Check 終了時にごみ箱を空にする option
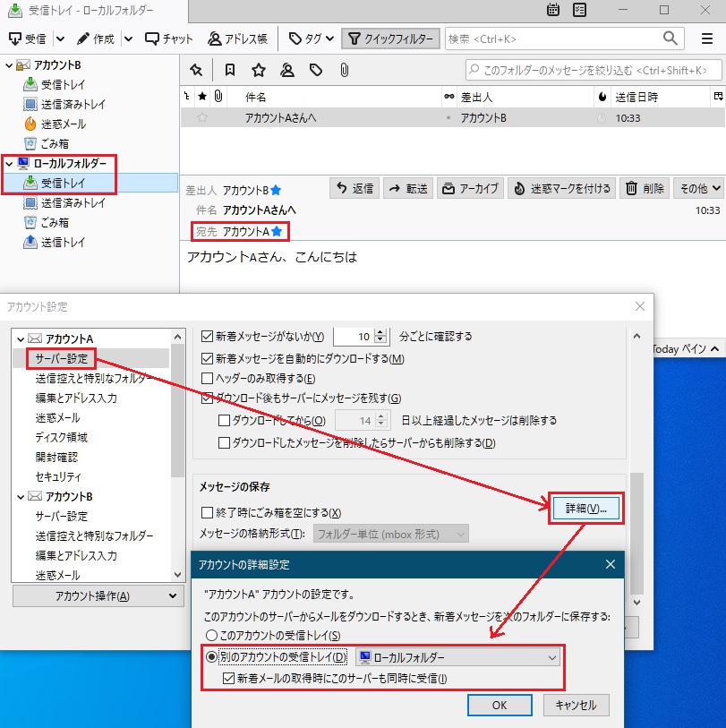This screenshot has width=726, height=728. point(209,512)
